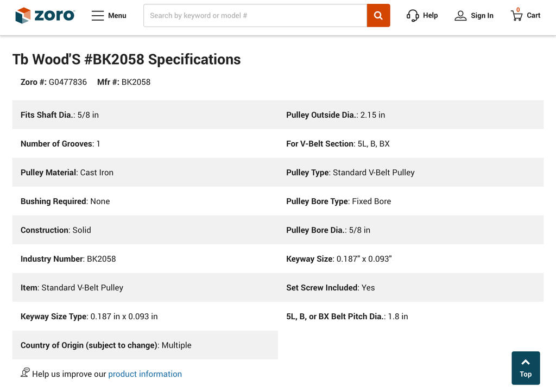
Task: Open the hamburger Menu
Action: coord(109,16)
